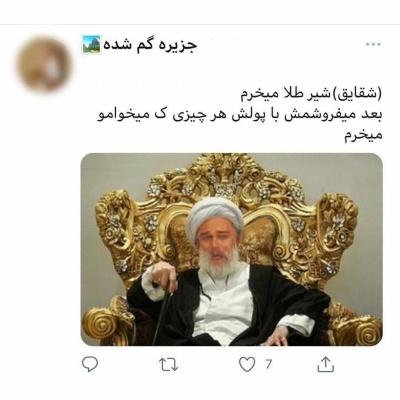Viewport: 400px width, 400px height.
Task: Like the tweet with the heart icon
Action: pos(247,364)
